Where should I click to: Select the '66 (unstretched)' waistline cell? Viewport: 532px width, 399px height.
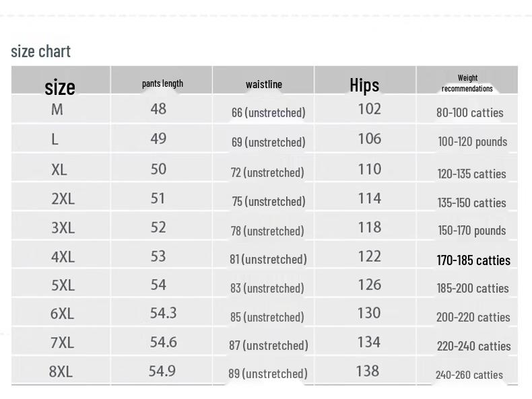click(x=269, y=112)
